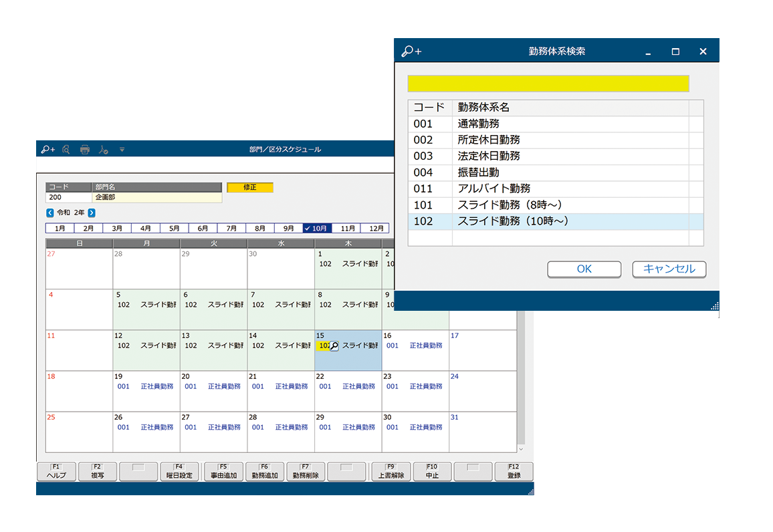The height and width of the screenshot is (532, 773).
Task: Click the yellow 102 code cell on day 15
Action: tap(324, 346)
